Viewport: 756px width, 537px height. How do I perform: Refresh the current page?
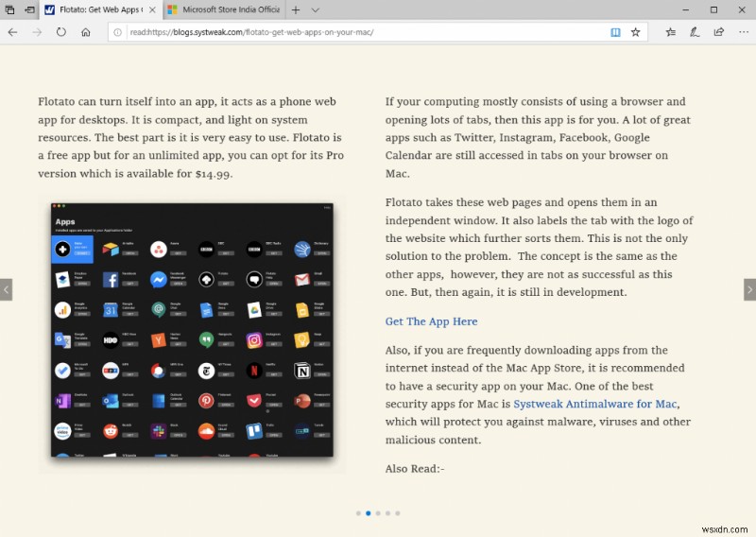point(61,32)
